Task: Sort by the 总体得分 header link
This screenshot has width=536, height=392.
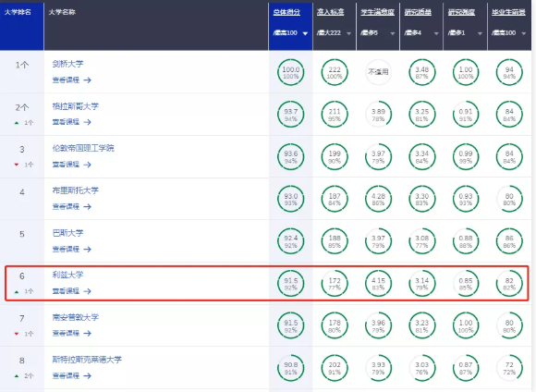Action: pos(286,12)
